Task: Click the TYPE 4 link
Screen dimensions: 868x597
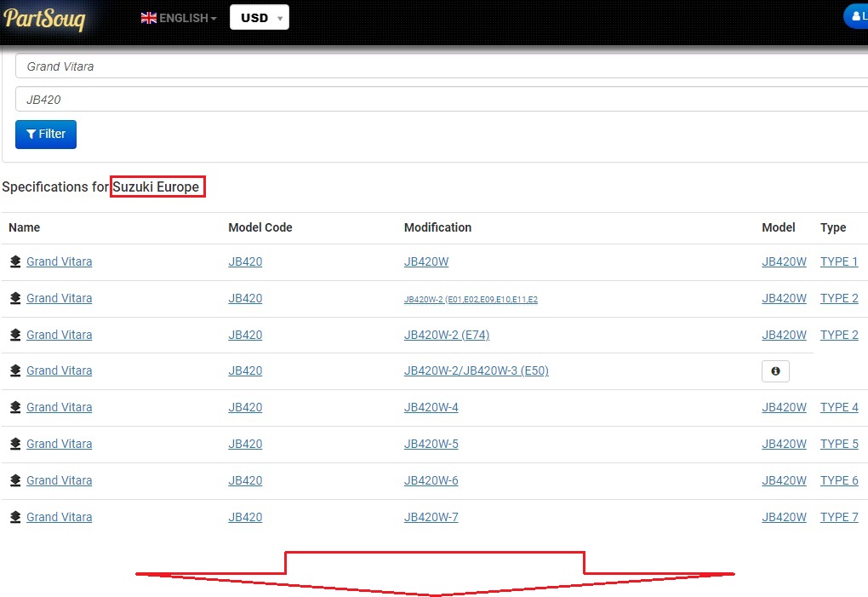Action: pyautogui.click(x=839, y=407)
